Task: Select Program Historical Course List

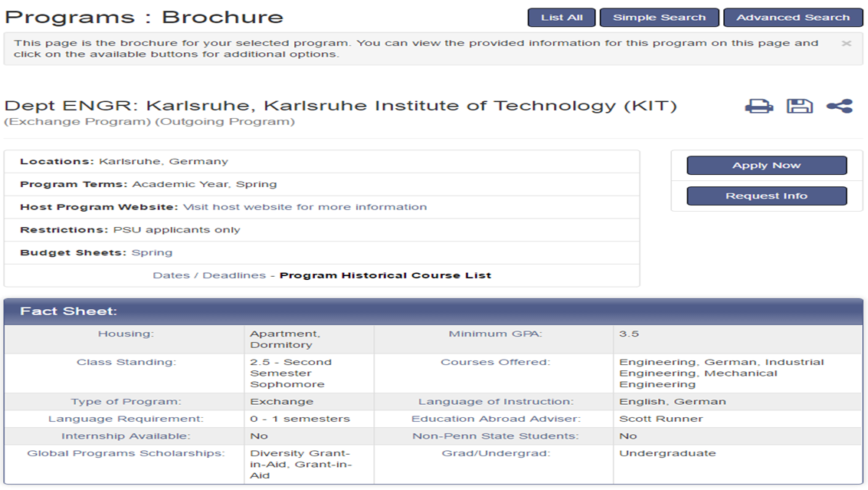Action: coord(385,275)
